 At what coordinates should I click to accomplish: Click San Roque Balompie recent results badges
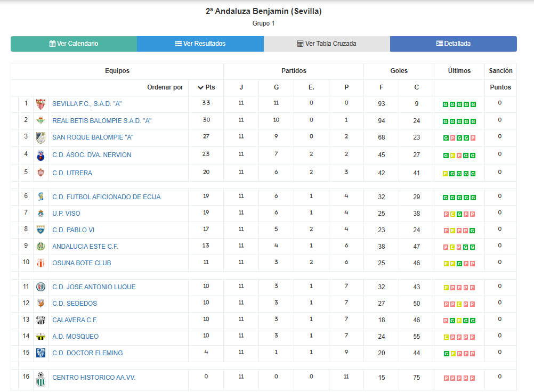pos(459,138)
